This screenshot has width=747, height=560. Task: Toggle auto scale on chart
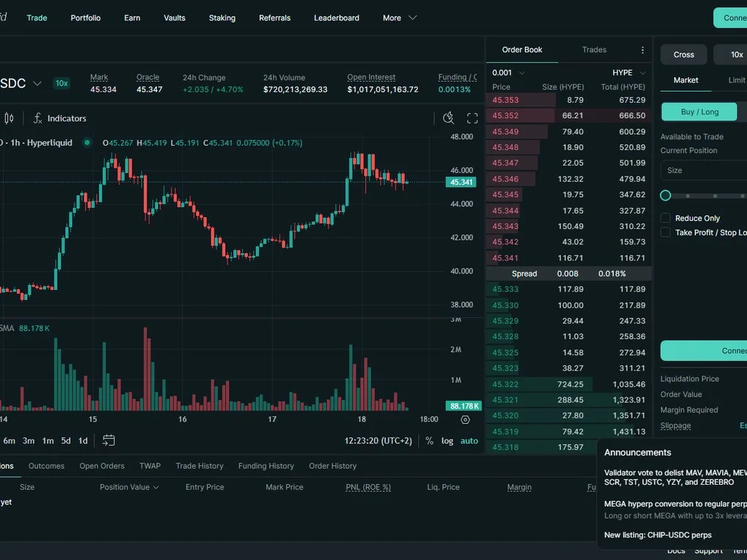point(469,441)
